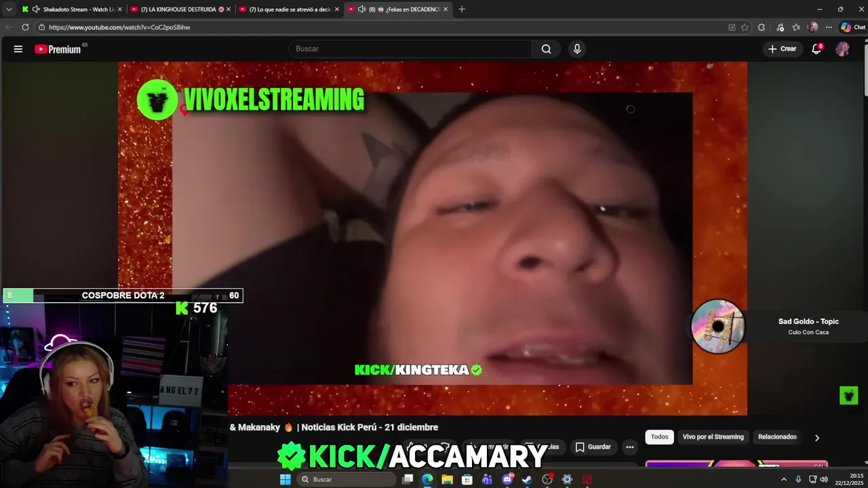Reload the page with refresh icon

(25, 27)
